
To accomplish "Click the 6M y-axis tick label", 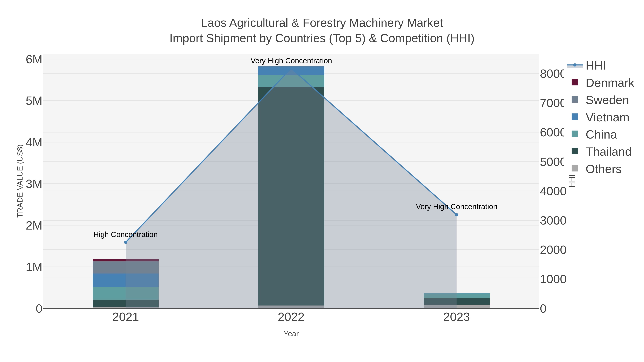I will tap(34, 60).
